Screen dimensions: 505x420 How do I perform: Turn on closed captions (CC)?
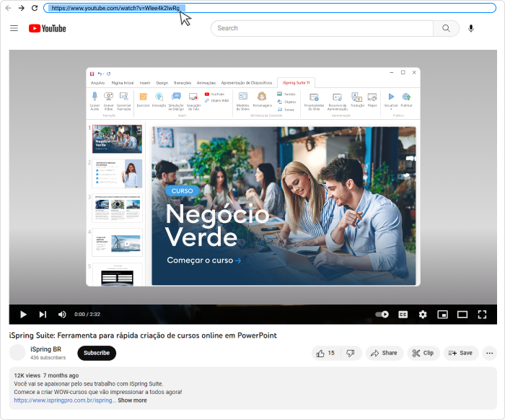[403, 315]
